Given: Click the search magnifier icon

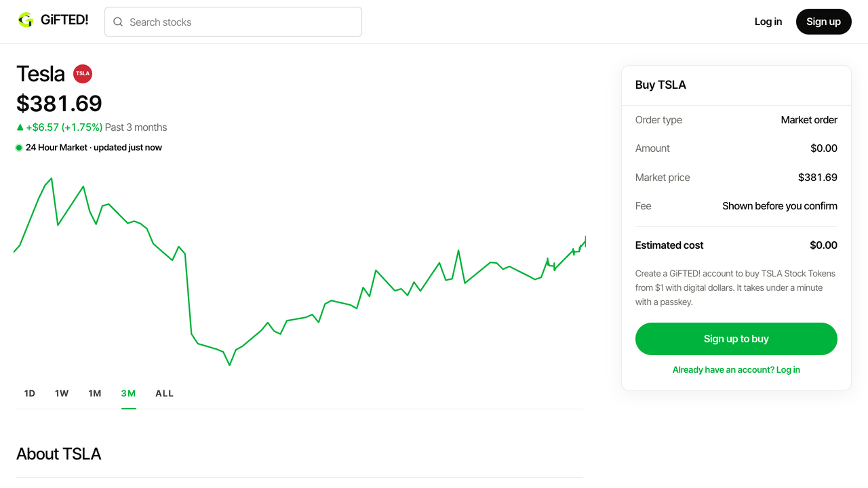Looking at the screenshot, I should (x=118, y=22).
